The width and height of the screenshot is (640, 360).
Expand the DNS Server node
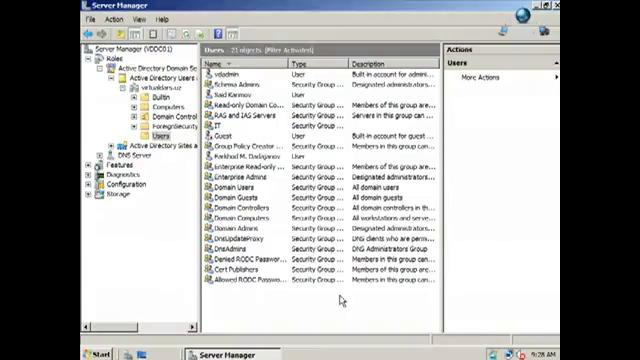pyautogui.click(x=100, y=156)
